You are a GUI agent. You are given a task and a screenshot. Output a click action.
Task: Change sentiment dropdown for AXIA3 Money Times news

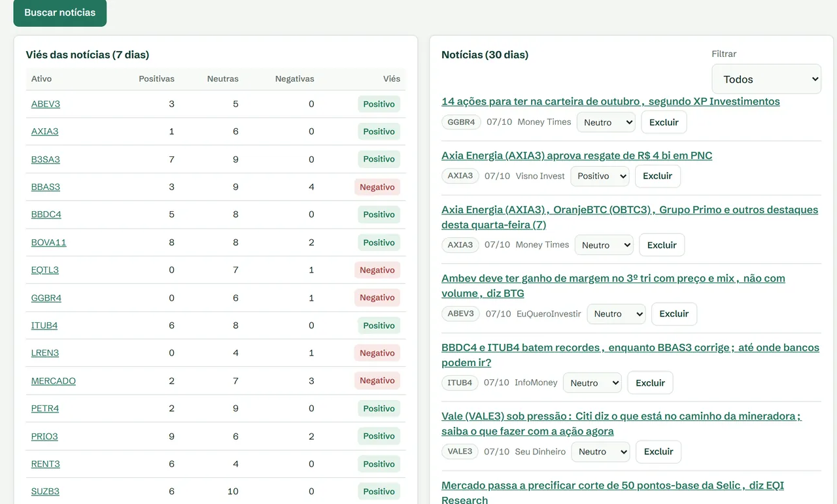pyautogui.click(x=604, y=245)
